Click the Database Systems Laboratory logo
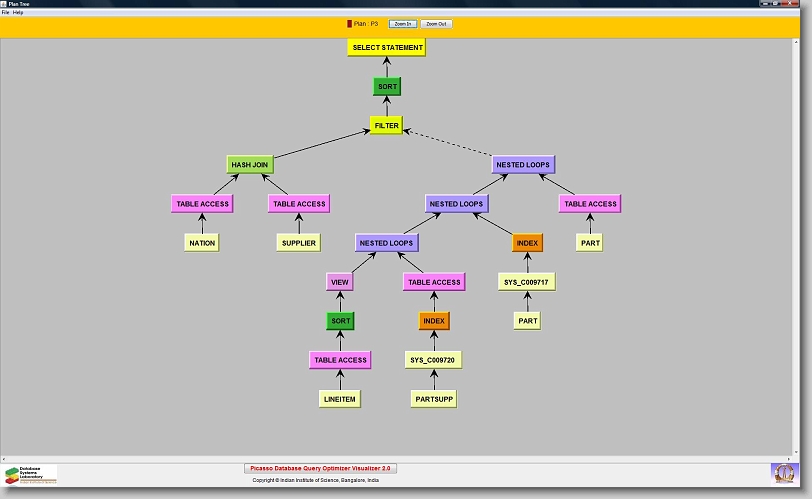Image resolution: width=812 pixels, height=499 pixels. point(31,473)
